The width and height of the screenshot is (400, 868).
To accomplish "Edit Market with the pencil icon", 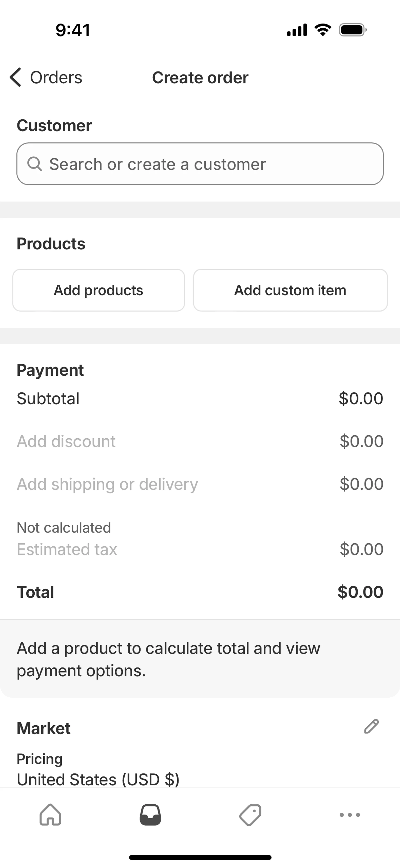I will tap(371, 726).
